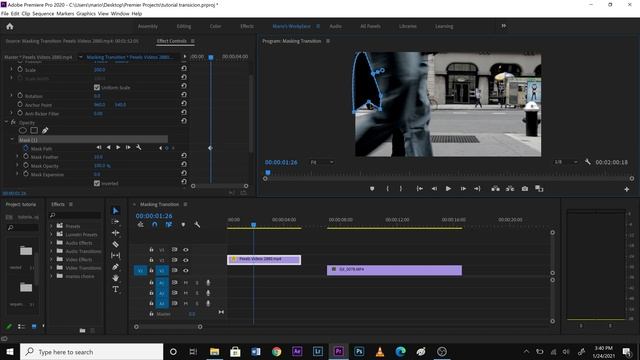The width and height of the screenshot is (640, 360).
Task: Select the Razor tool
Action: [116, 244]
